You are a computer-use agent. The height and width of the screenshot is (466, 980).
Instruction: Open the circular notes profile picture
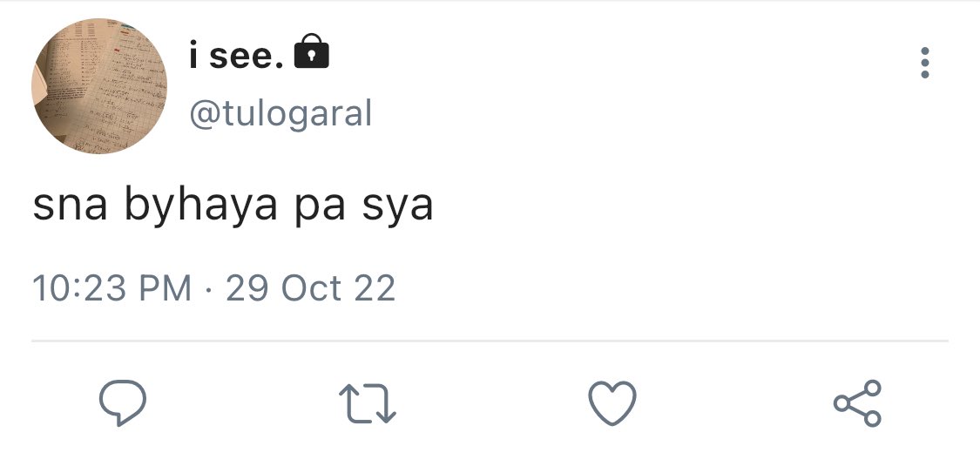pos(99,86)
